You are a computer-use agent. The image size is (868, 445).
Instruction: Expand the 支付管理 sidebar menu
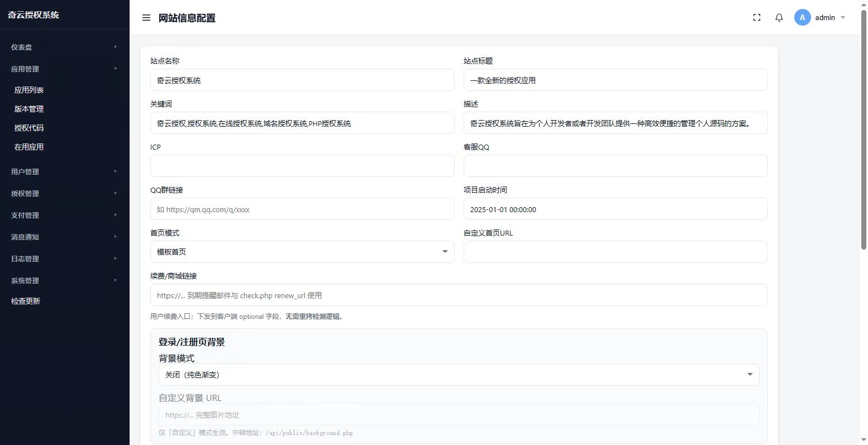(x=65, y=216)
